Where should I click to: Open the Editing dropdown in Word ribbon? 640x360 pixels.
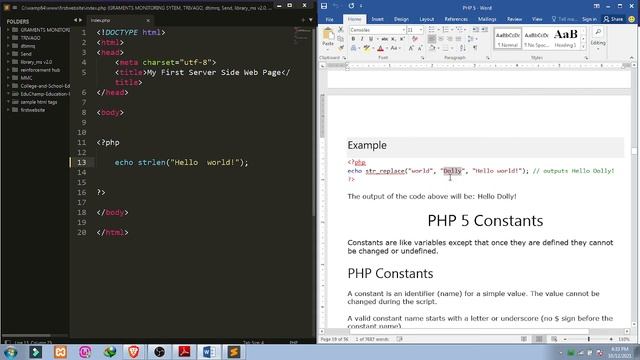pos(598,39)
